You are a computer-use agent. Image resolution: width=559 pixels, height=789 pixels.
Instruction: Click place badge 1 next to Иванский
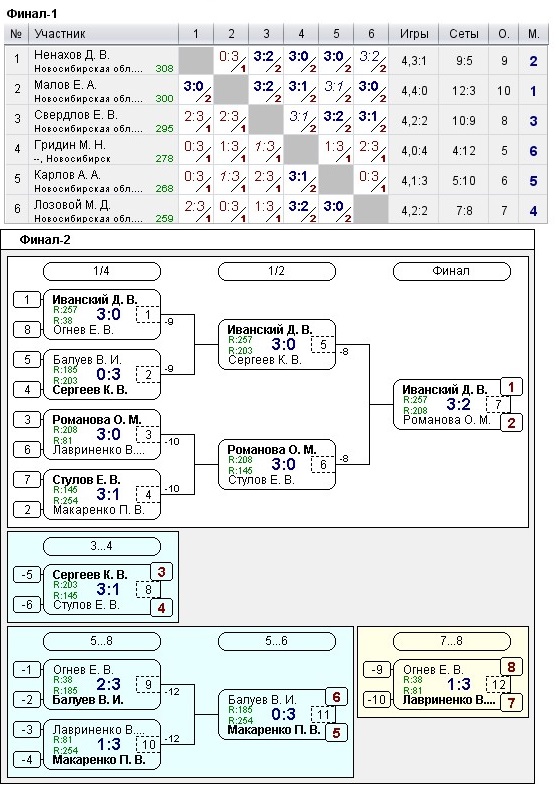511,387
